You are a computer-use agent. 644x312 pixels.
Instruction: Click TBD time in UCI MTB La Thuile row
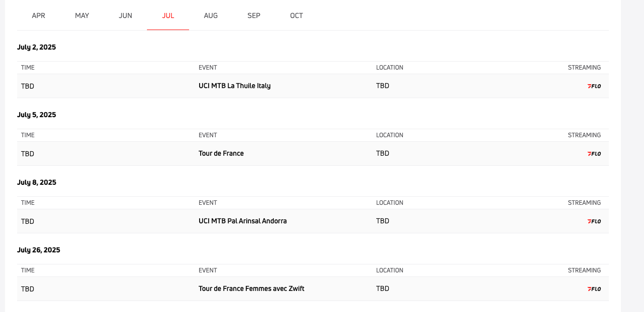coord(28,86)
